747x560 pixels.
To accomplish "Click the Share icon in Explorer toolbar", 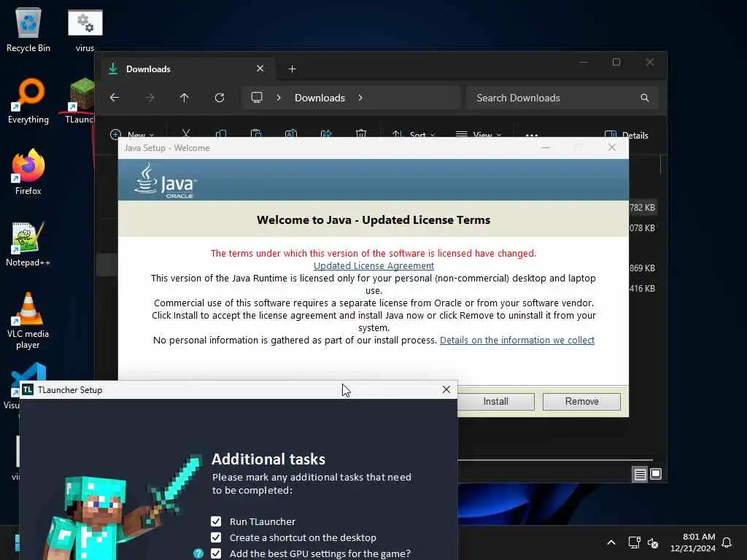I will [326, 134].
